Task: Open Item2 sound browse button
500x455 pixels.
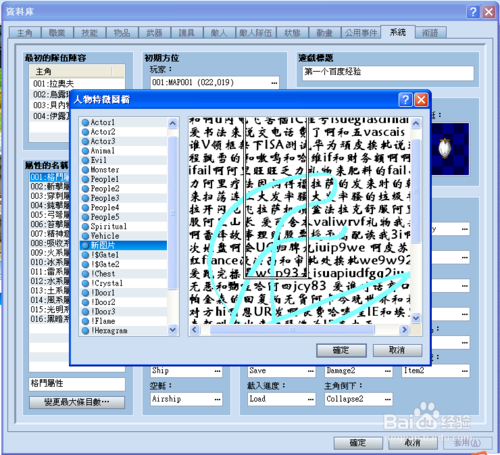Action: 465,371
